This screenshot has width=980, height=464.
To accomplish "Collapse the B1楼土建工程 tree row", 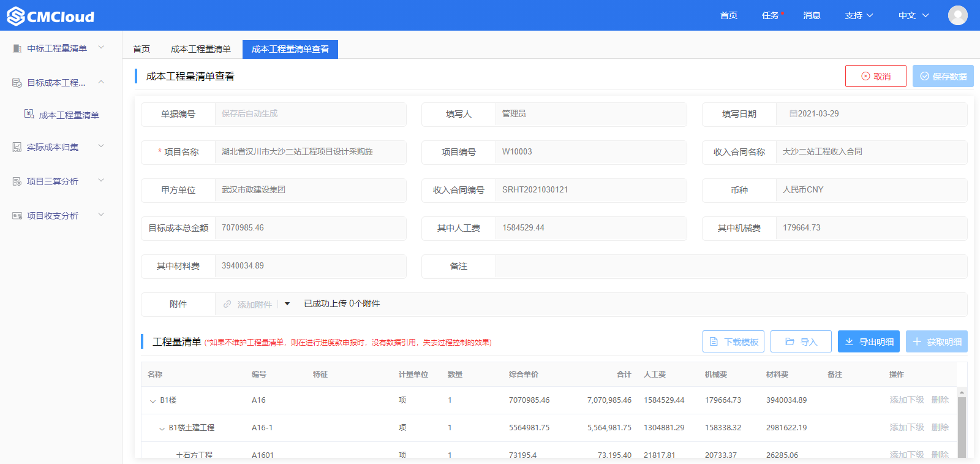I will tap(162, 428).
